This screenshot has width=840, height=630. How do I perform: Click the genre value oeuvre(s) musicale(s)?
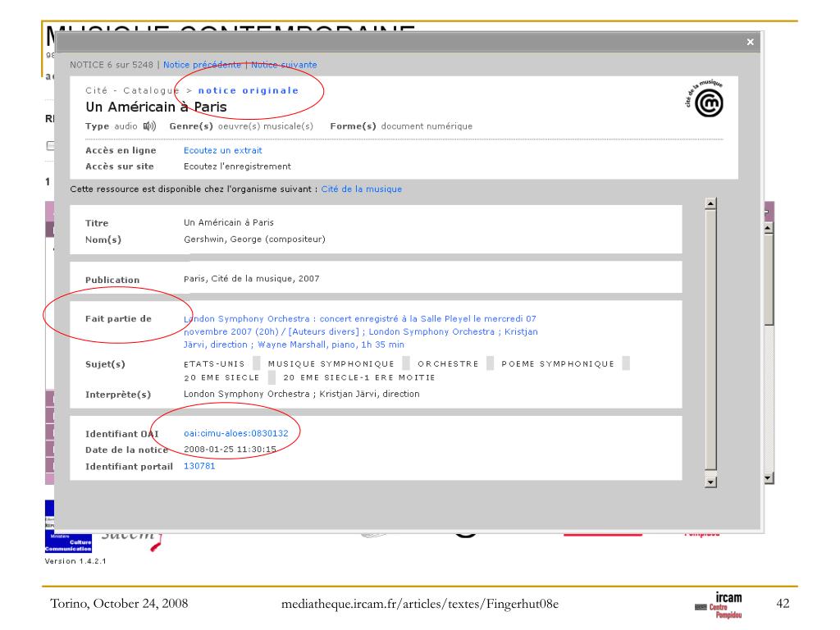(x=266, y=126)
